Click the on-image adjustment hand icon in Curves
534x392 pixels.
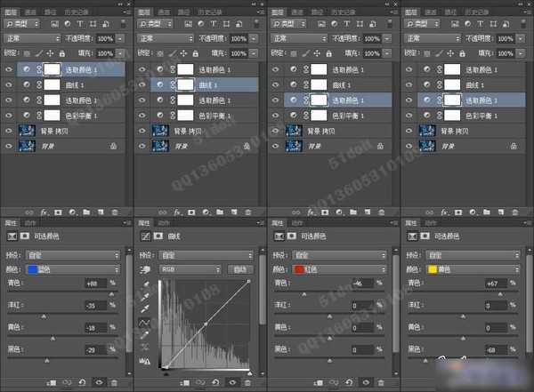tap(144, 268)
